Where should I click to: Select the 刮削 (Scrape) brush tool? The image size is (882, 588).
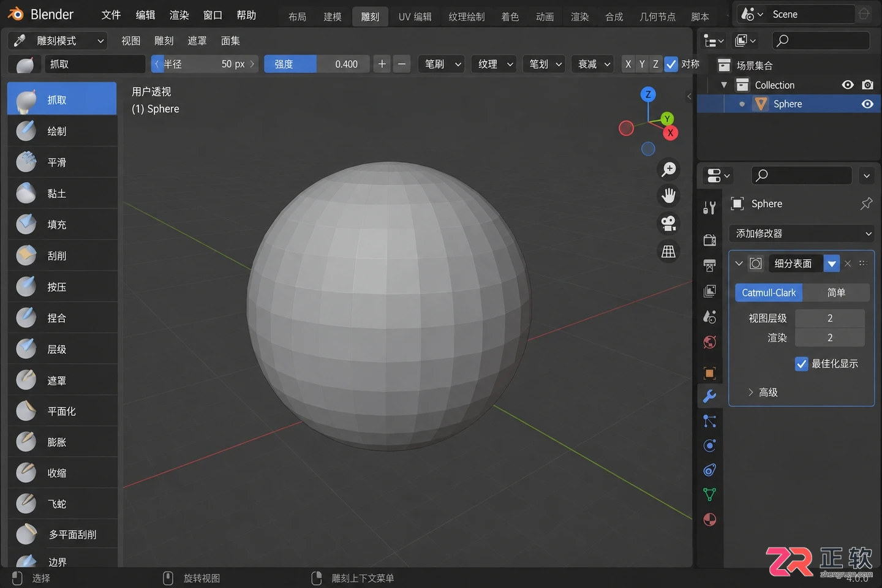(62, 255)
